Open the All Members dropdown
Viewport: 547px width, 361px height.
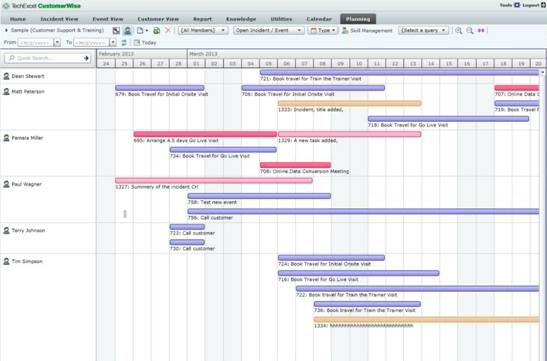coord(203,30)
